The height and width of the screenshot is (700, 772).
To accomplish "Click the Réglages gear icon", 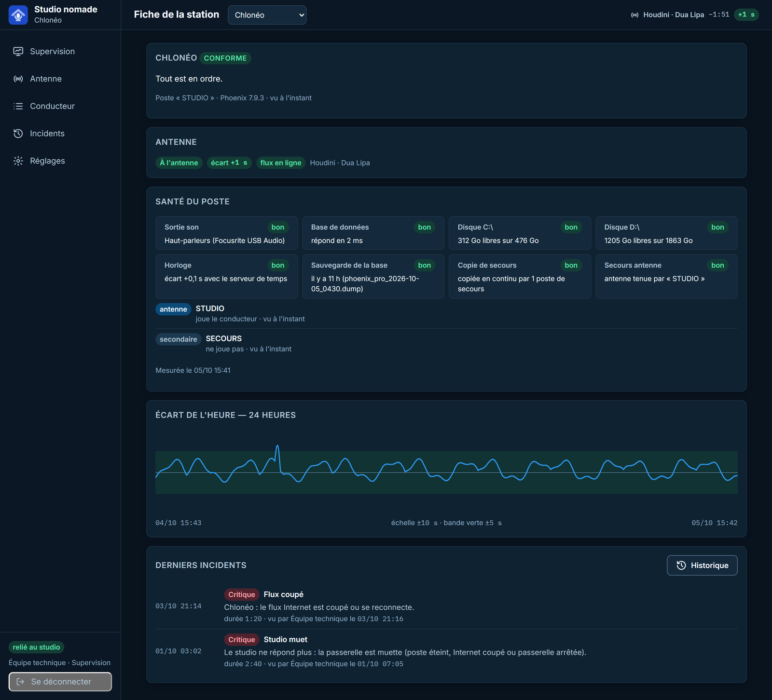I will 18,161.
